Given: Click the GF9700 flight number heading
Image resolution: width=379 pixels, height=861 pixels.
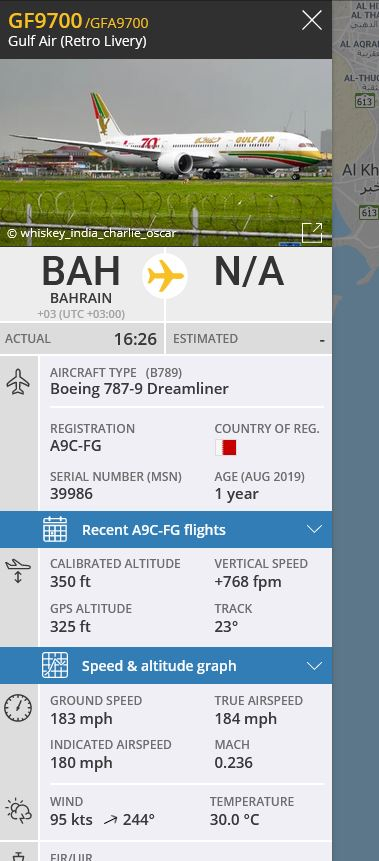Looking at the screenshot, I should [45, 21].
